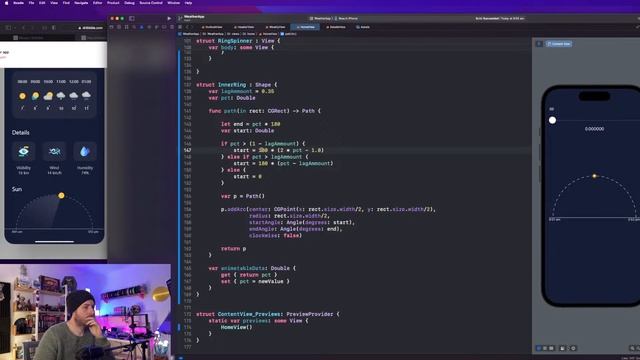
Task: Click the preview on-device info button
Action: click(573, 348)
